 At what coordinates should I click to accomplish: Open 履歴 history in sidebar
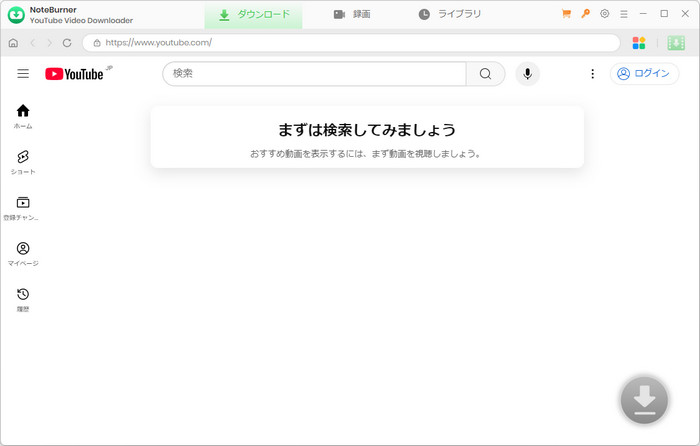[23, 300]
